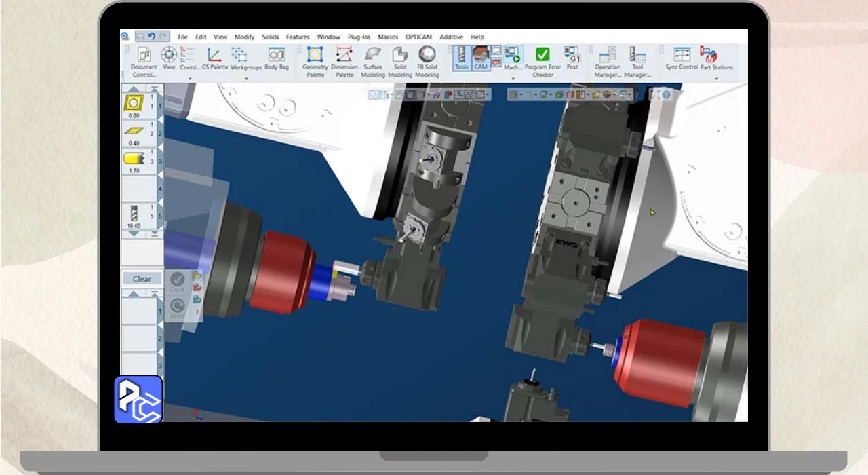This screenshot has height=475, width=868.
Task: Open the Plug-Ins menu
Action: click(x=359, y=37)
